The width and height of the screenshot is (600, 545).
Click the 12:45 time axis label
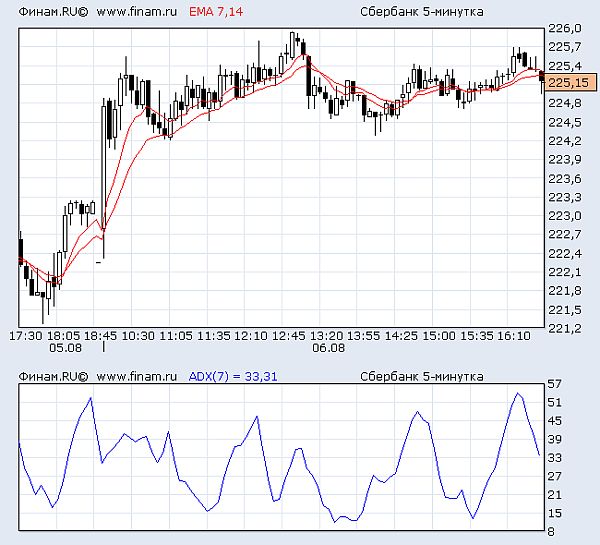click(289, 336)
